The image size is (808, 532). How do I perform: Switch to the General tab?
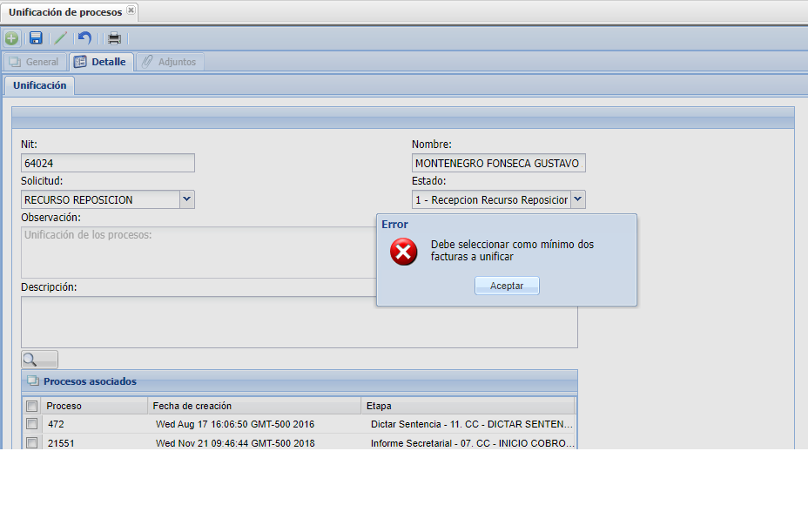[34, 62]
